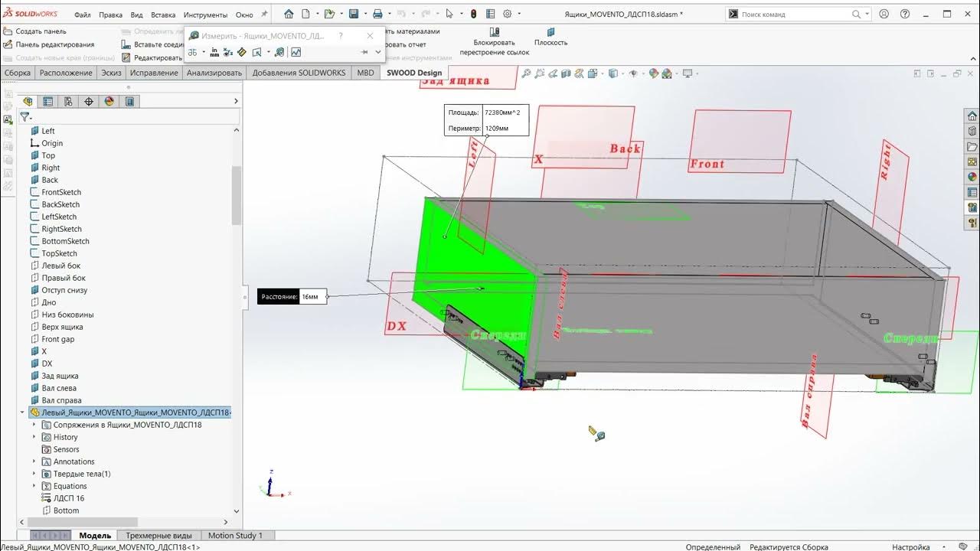The height and width of the screenshot is (551, 980).
Task: Click the Edit Appearance color ball icon
Action: click(654, 73)
